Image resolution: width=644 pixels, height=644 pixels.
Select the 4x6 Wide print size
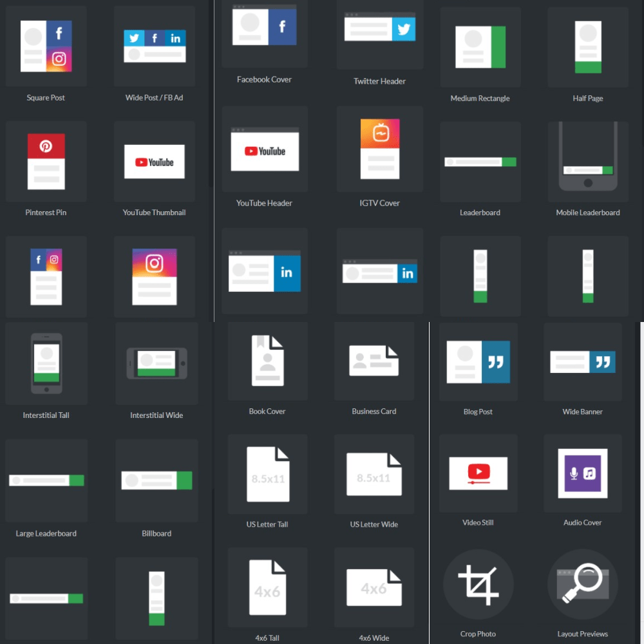pos(374,587)
